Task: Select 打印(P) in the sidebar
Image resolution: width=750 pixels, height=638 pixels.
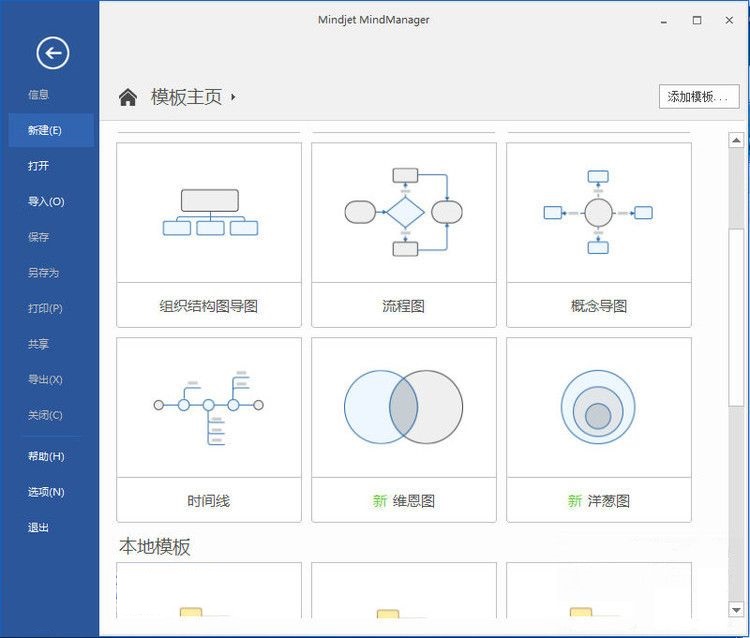Action: [x=45, y=308]
